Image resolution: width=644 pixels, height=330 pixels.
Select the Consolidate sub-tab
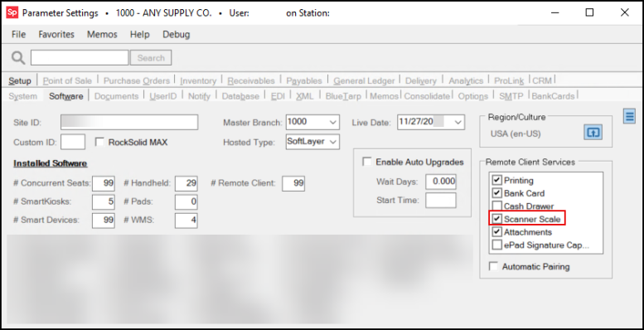427,96
